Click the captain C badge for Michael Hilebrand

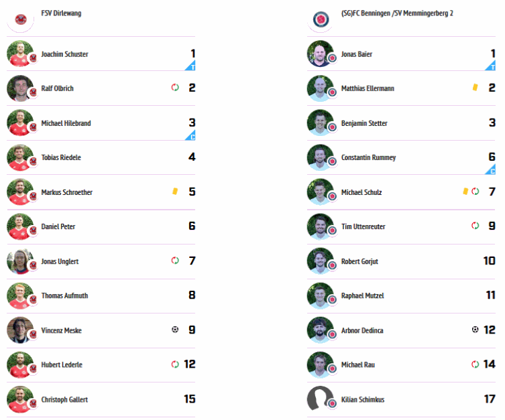[190, 135]
